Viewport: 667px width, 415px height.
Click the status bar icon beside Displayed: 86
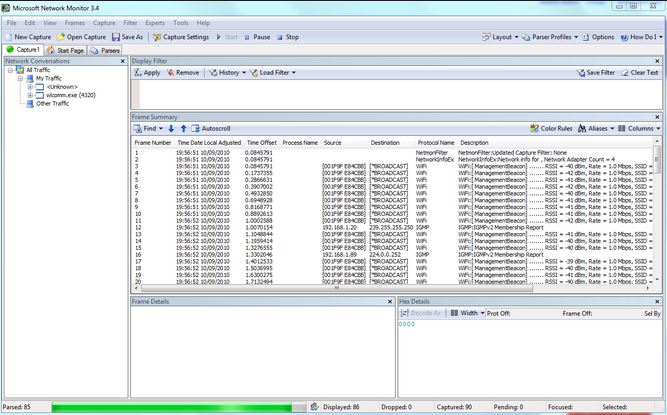pos(314,407)
